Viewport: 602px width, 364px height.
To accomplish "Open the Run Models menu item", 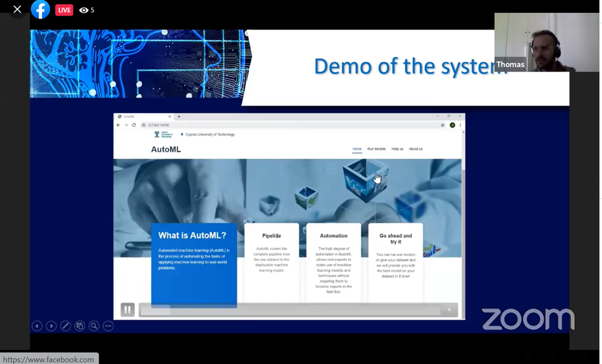I will [376, 149].
